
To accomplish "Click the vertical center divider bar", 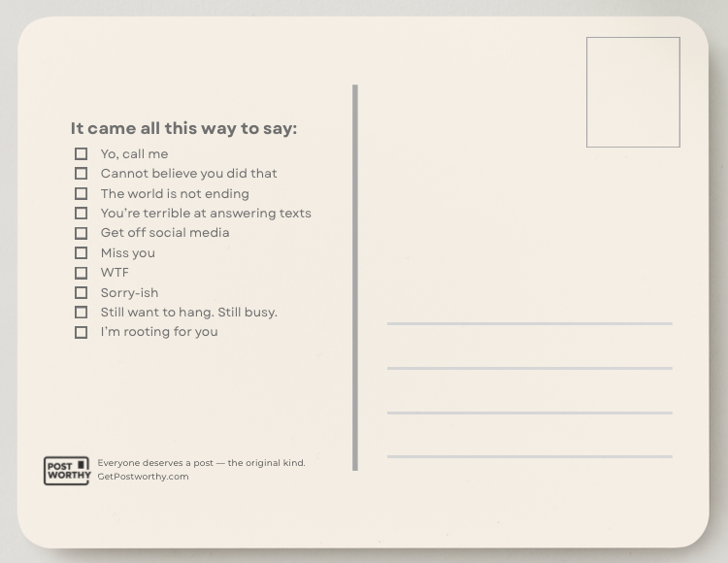I will (355, 278).
